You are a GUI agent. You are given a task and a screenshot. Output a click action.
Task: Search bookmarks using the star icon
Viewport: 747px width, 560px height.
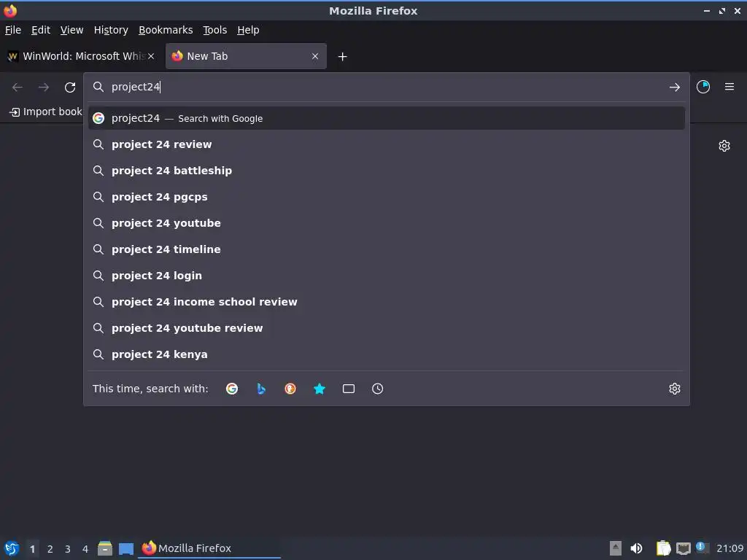pos(320,389)
